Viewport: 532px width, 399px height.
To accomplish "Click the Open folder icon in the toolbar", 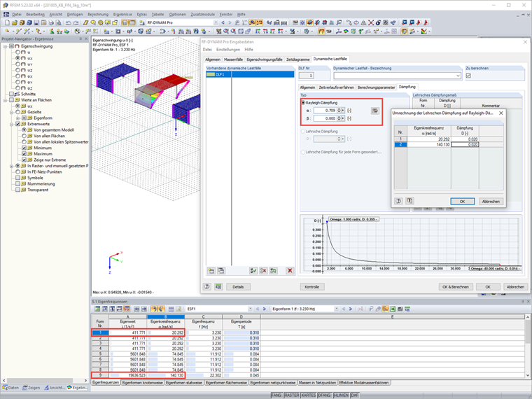I will coord(14,22).
